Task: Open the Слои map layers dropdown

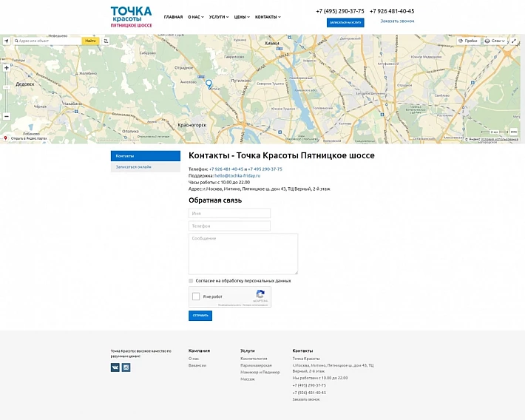Action: [495, 41]
